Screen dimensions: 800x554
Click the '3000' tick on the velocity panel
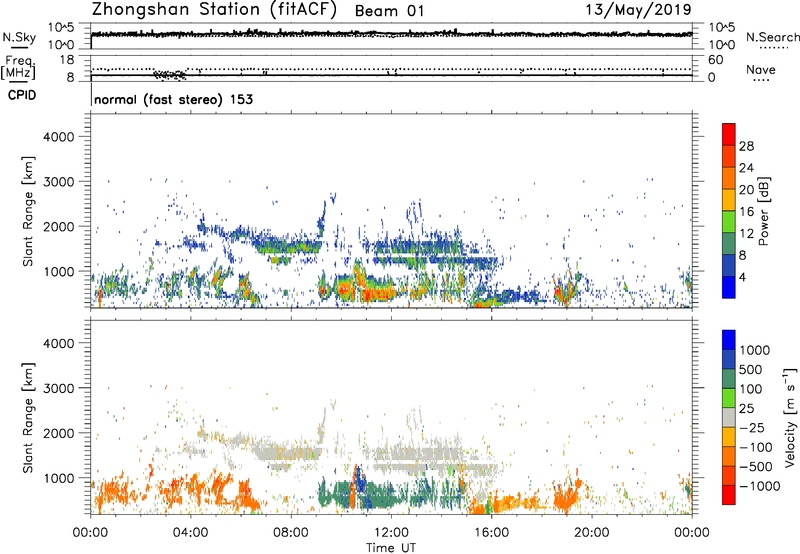pyautogui.click(x=59, y=388)
